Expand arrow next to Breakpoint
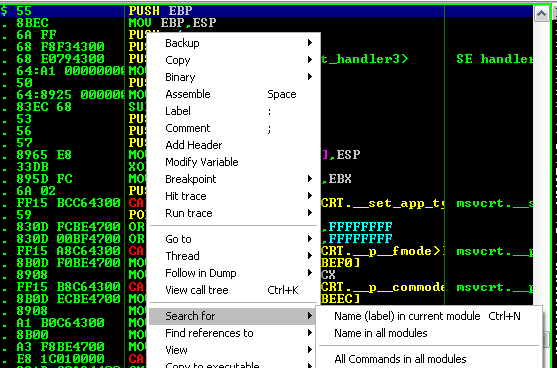Viewport: 557px width, 368px height. [x=310, y=179]
